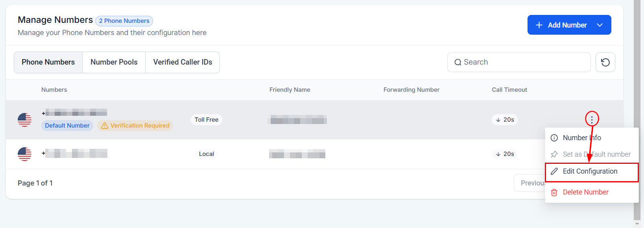
Task: Open the three-dot menu for toll free number
Action: (x=592, y=119)
